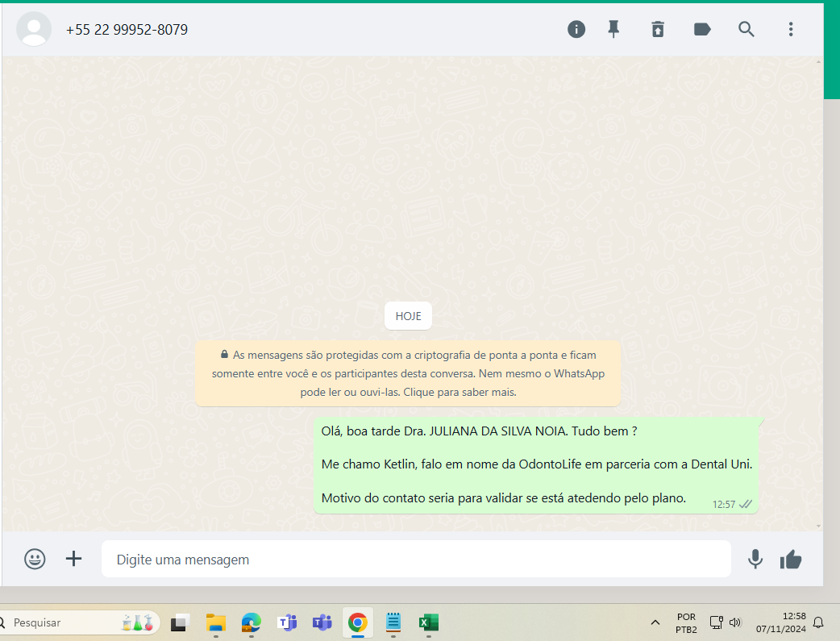Open Excel from the taskbar
840x641 pixels.
tap(429, 622)
